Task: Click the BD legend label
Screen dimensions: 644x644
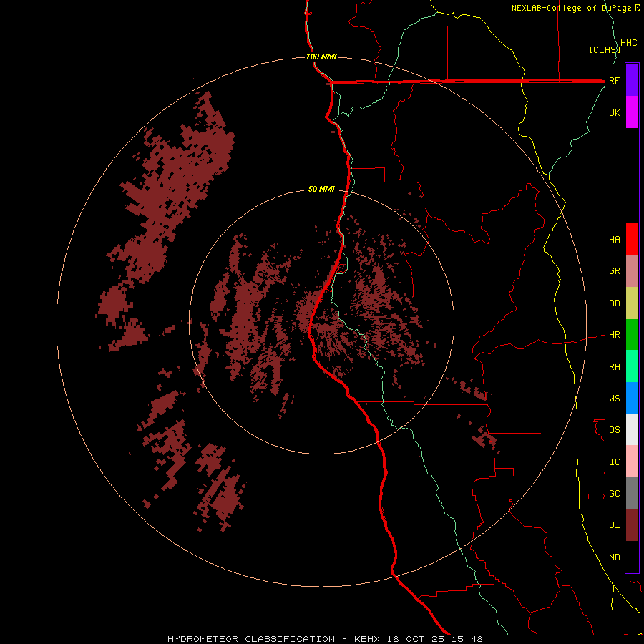Action: click(x=615, y=303)
